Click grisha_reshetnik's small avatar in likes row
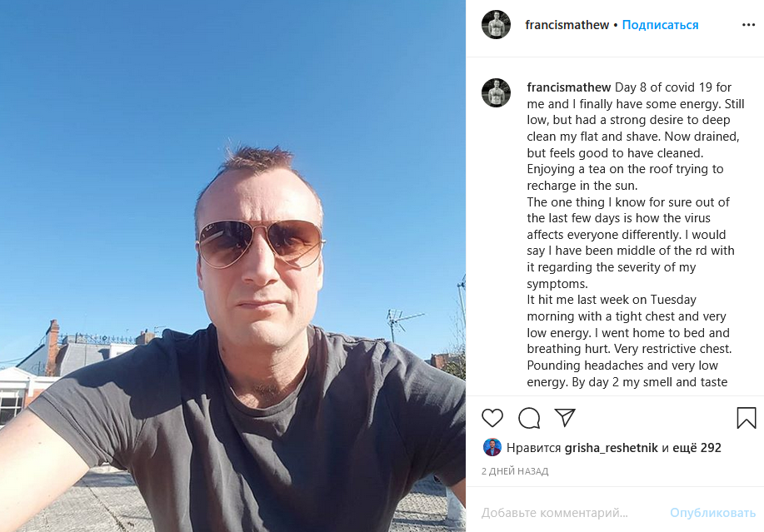This screenshot has width=764, height=532. point(492,447)
